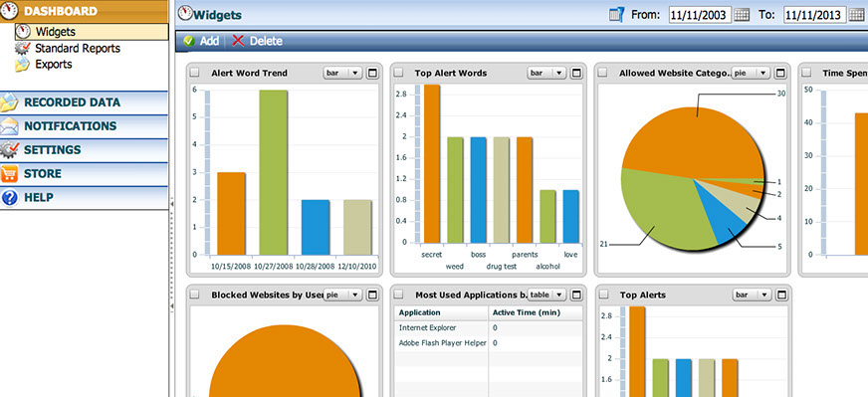Open Top Alerts chart type dropdown
The width and height of the screenshot is (868, 397).
[752, 296]
